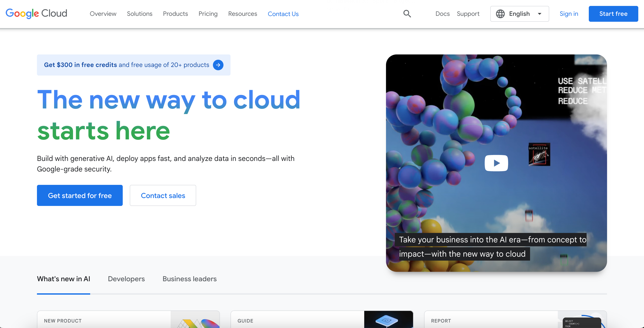Click the Contact Us navigation link

tap(283, 14)
